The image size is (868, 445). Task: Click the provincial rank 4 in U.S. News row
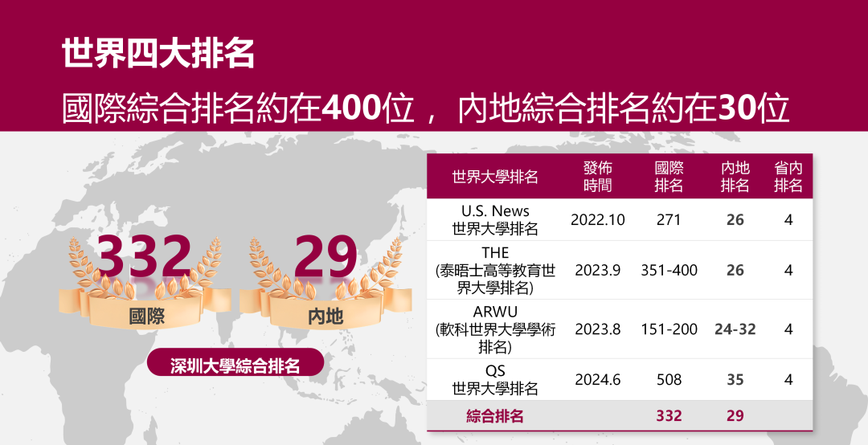point(788,220)
